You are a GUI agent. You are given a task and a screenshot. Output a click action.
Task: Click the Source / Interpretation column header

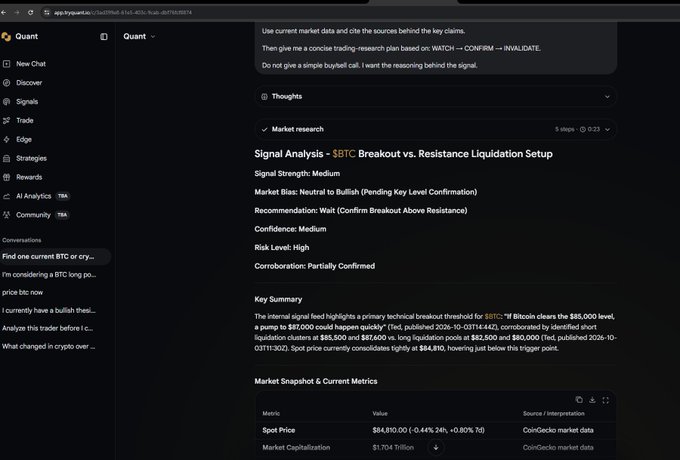tap(553, 414)
